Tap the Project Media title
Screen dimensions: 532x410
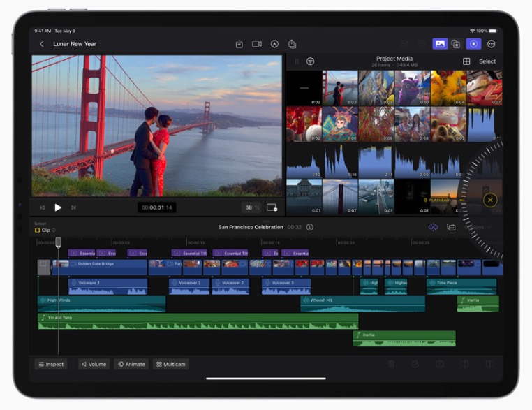394,59
